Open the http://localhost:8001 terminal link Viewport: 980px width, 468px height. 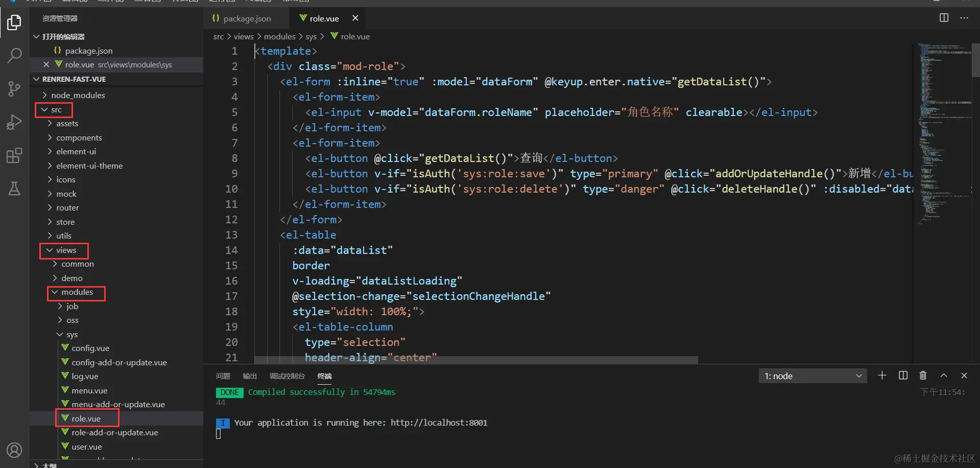tap(439, 423)
